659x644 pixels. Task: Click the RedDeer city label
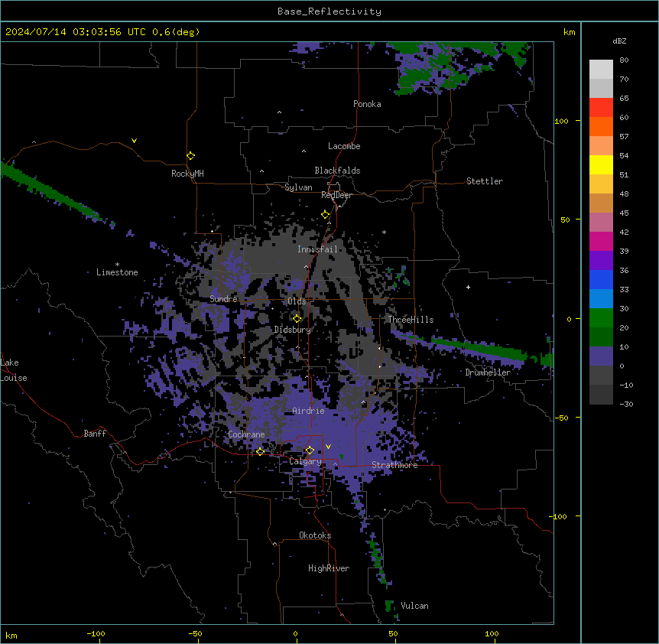(x=336, y=195)
